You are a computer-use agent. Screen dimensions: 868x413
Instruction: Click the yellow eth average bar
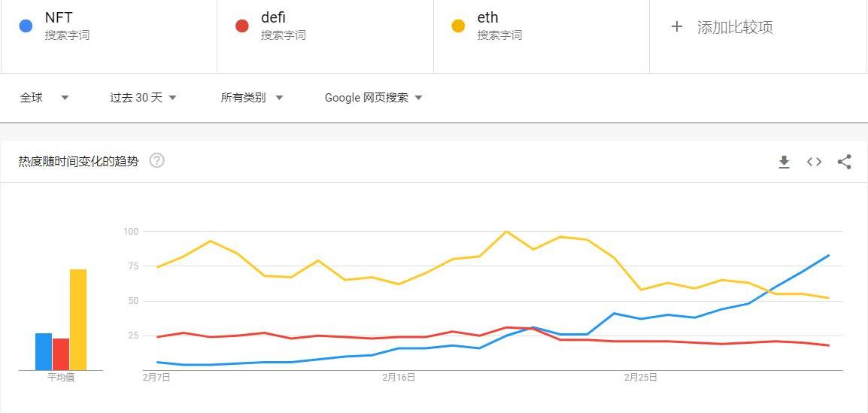[x=78, y=320]
